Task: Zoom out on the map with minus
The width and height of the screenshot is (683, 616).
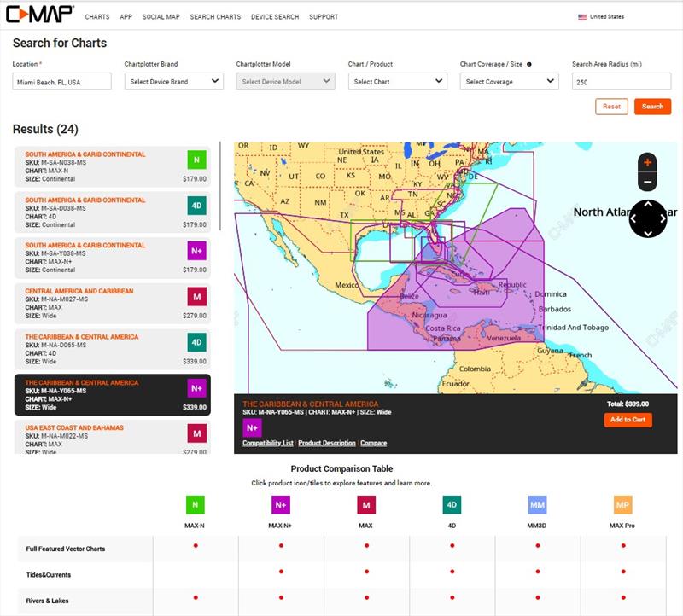Action: pos(648,182)
